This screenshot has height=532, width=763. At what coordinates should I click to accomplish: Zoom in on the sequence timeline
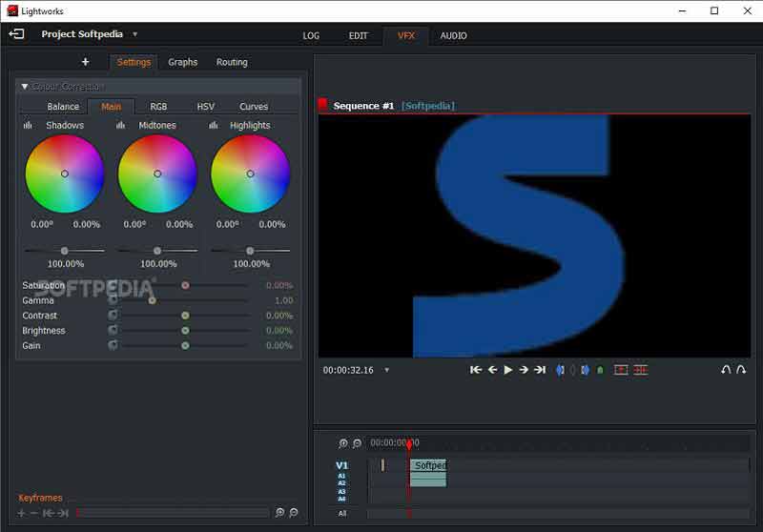coord(343,443)
